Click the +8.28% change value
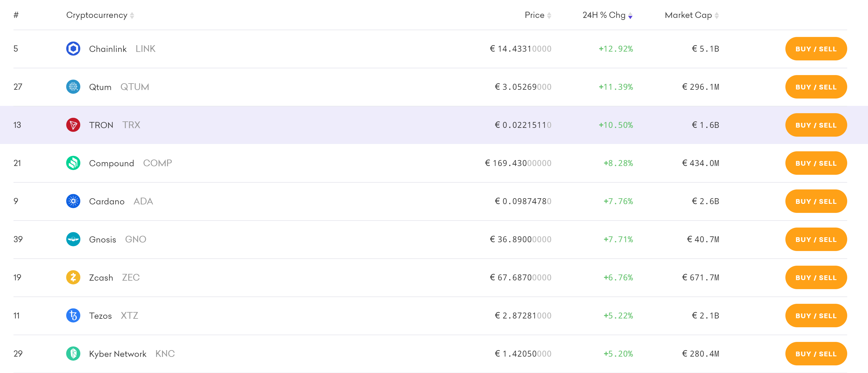This screenshot has height=373, width=868. [618, 163]
